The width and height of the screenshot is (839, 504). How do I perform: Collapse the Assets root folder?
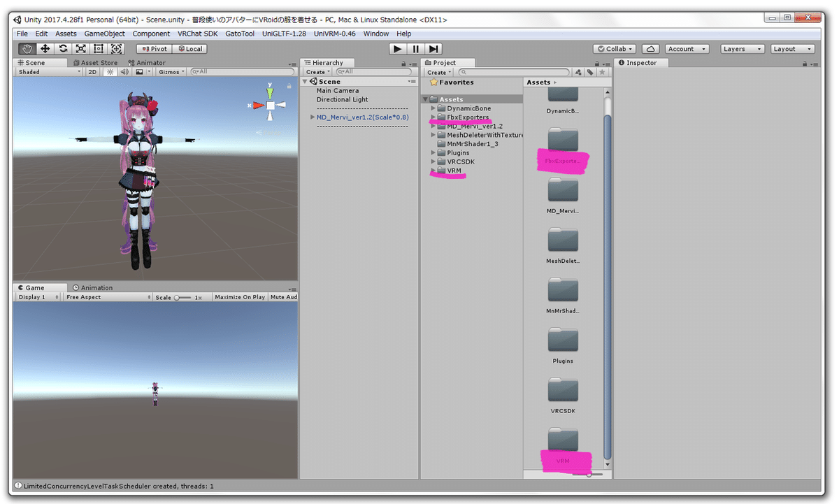426,99
